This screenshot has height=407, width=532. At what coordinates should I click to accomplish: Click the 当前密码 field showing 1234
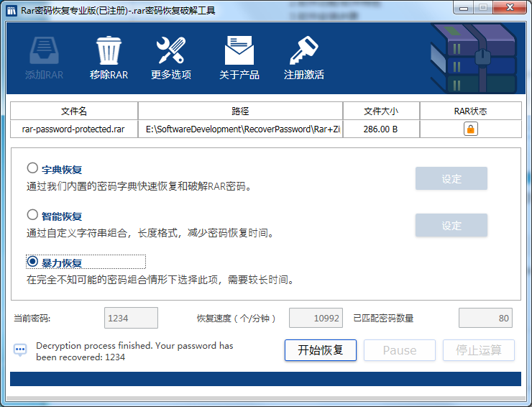tap(131, 318)
